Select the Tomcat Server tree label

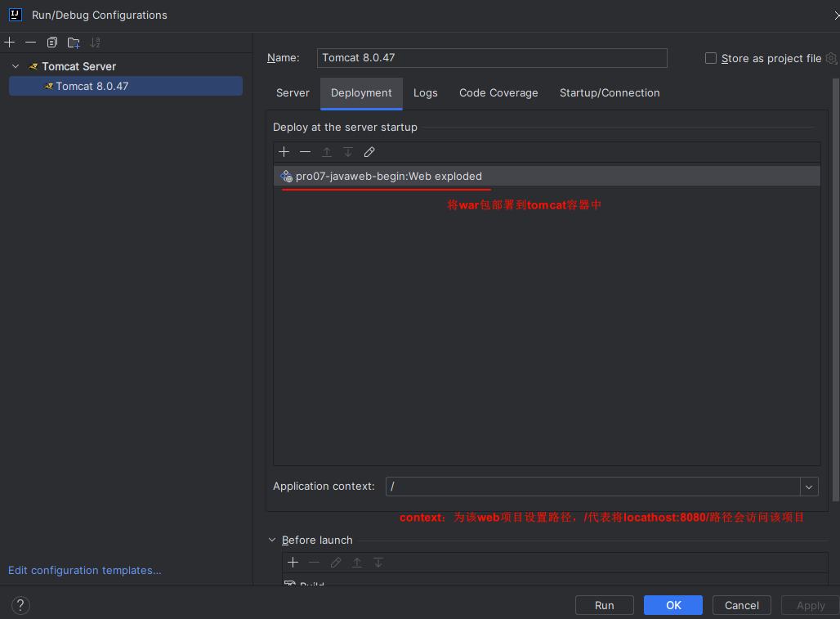[78, 66]
